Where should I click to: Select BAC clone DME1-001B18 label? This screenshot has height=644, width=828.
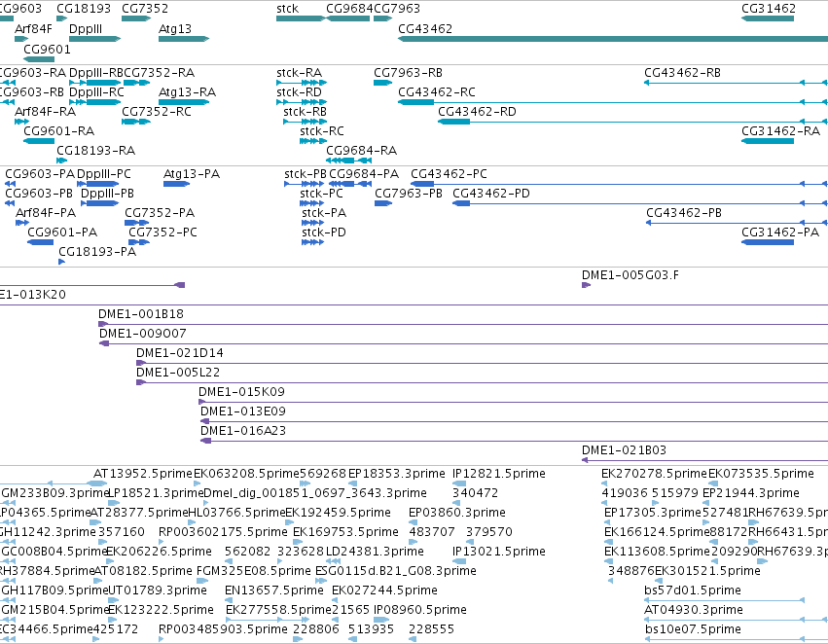coord(141,314)
